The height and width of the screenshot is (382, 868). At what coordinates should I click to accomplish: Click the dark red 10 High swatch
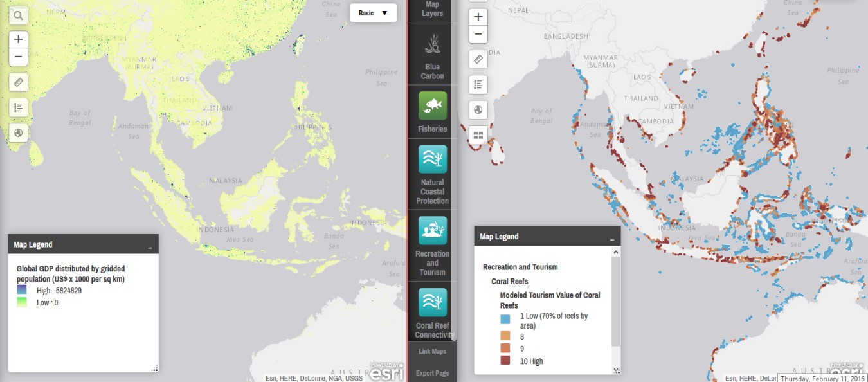tap(505, 361)
